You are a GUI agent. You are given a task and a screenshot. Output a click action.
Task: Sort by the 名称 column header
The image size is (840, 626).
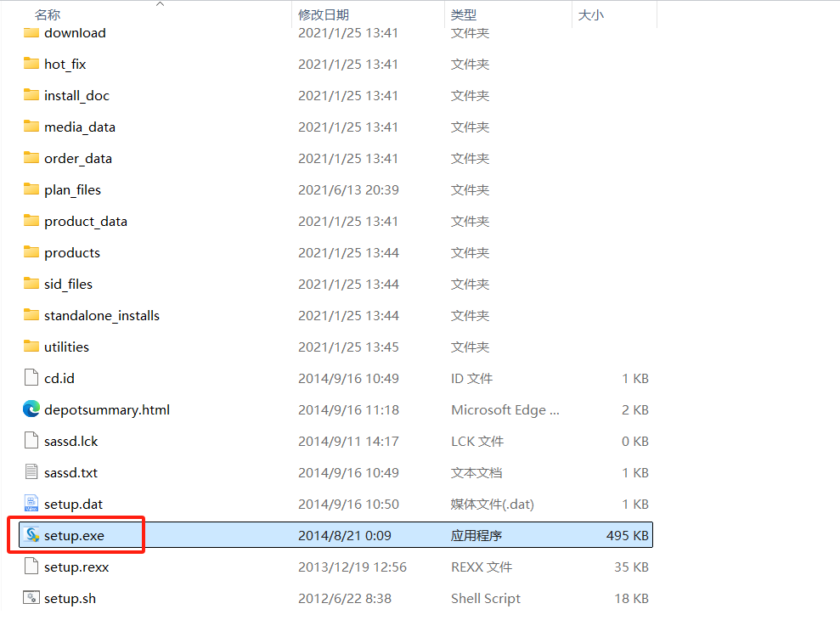(x=48, y=15)
